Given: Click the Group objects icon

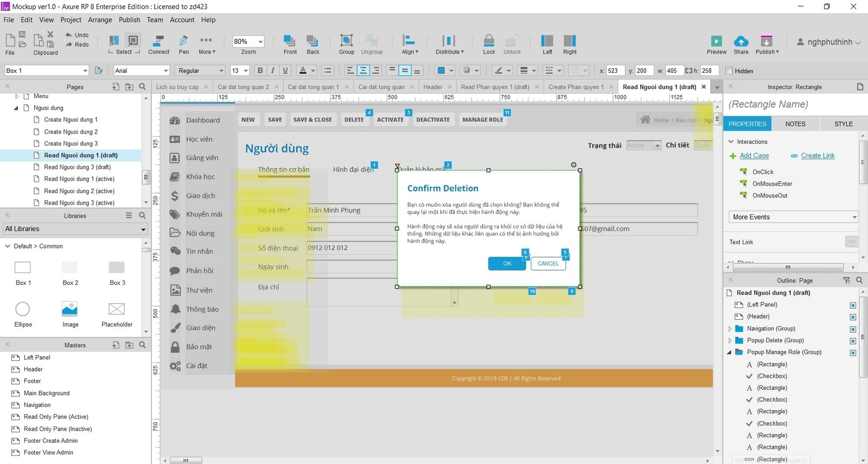Looking at the screenshot, I should (346, 41).
